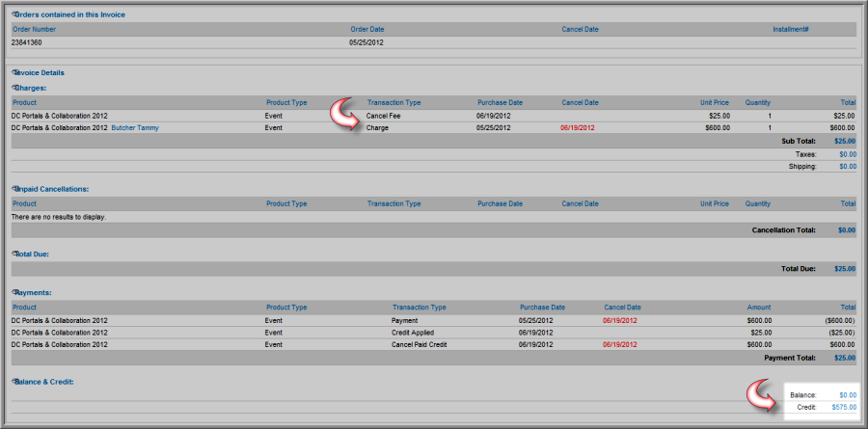This screenshot has width=868, height=429.
Task: Click Transaction Type header in Unpaid Cancellations
Action: [393, 203]
